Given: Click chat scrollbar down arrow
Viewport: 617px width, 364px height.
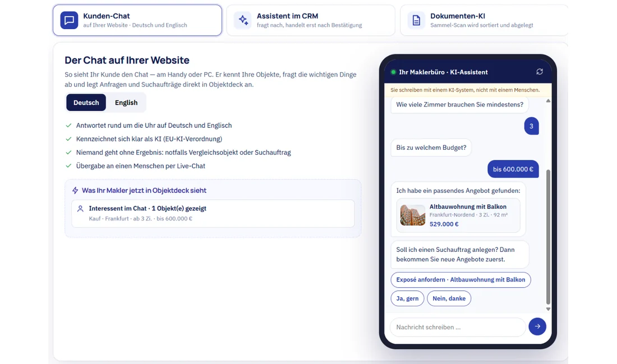Looking at the screenshot, I should click(548, 309).
